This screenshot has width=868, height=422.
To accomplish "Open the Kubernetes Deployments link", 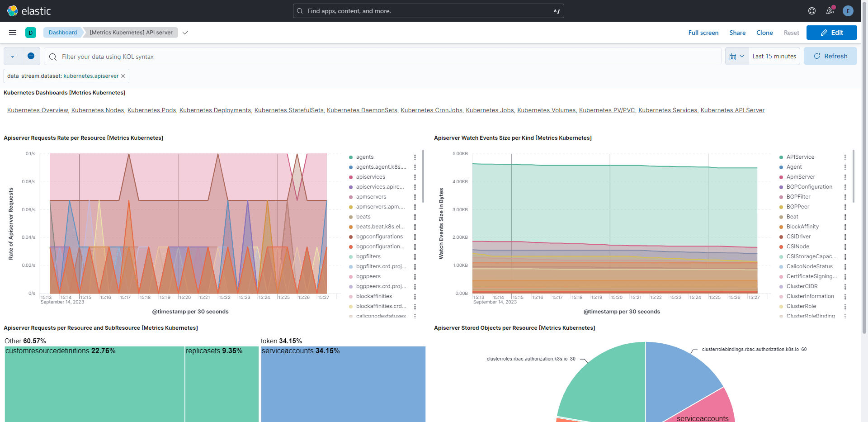I will pyautogui.click(x=215, y=110).
